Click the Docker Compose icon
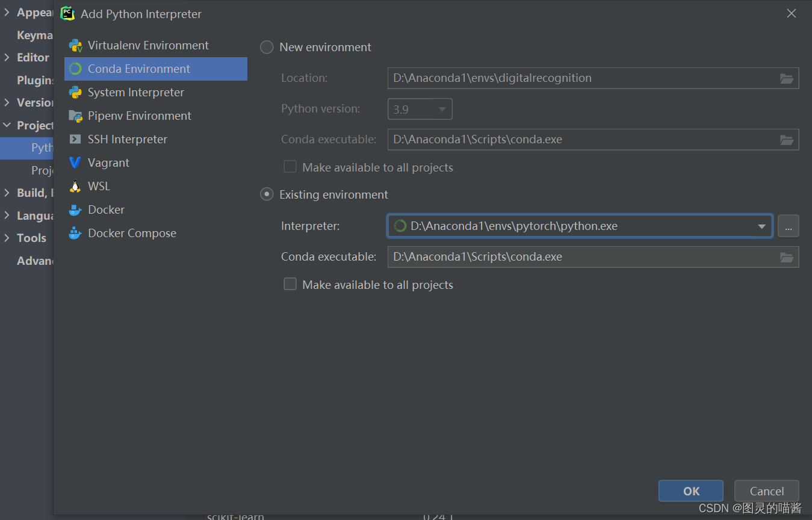Image resolution: width=812 pixels, height=520 pixels. [75, 234]
